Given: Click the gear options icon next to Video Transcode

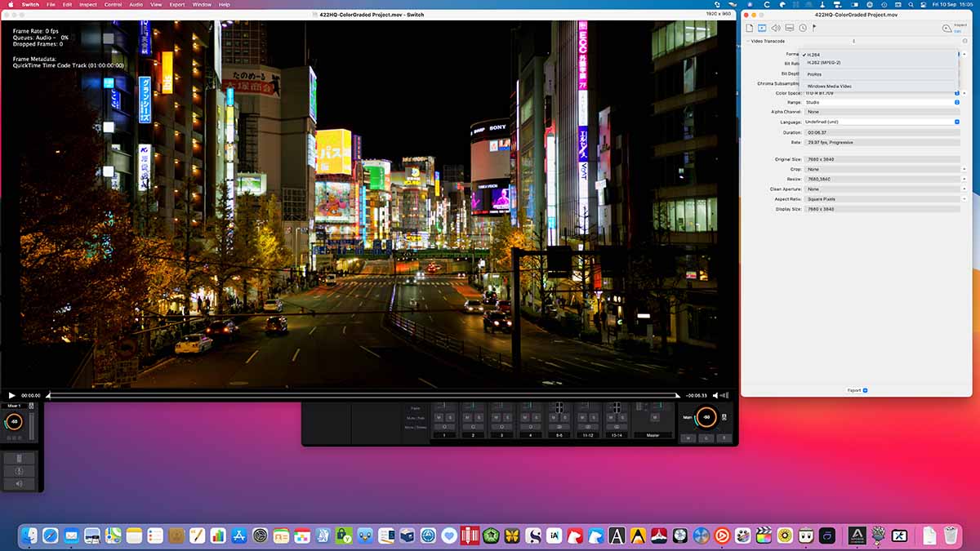Looking at the screenshot, I should click(x=964, y=41).
